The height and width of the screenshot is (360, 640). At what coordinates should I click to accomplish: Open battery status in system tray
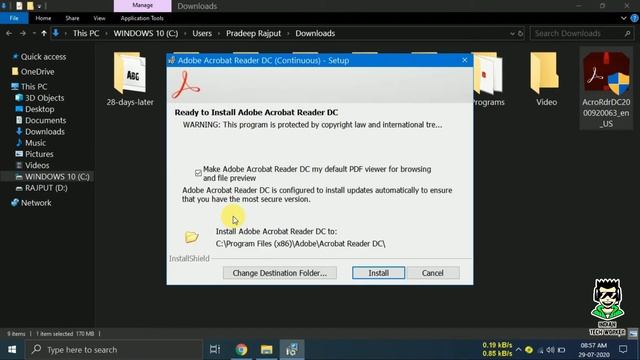(x=562, y=350)
